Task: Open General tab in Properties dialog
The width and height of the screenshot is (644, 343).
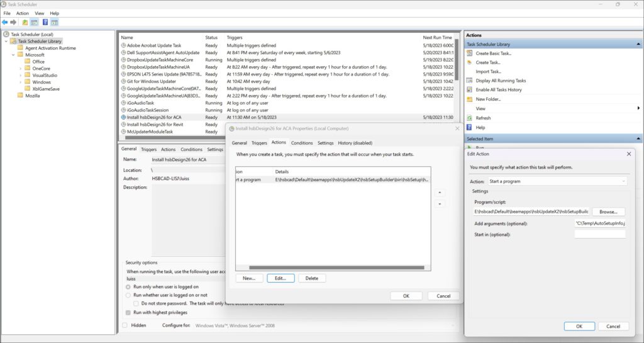Action: click(x=240, y=143)
